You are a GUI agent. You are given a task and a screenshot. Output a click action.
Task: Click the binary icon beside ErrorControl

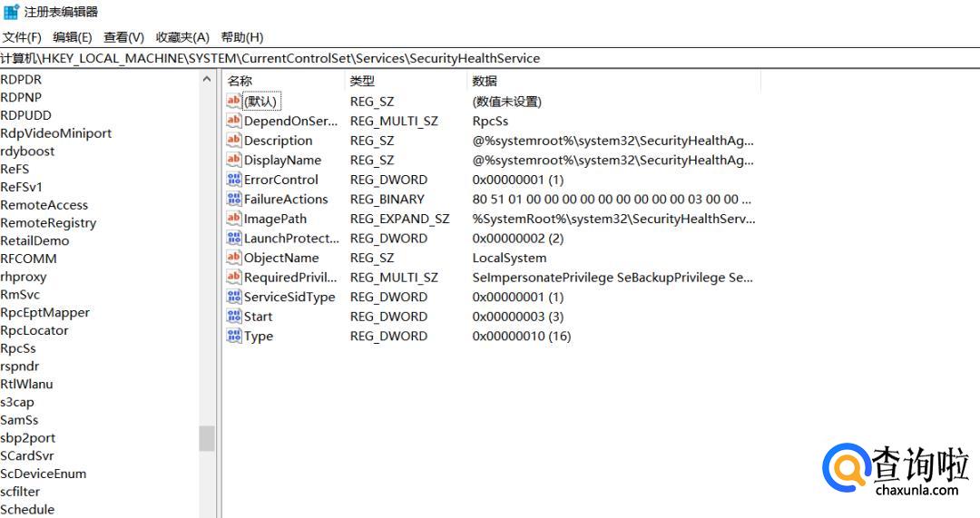click(x=234, y=180)
